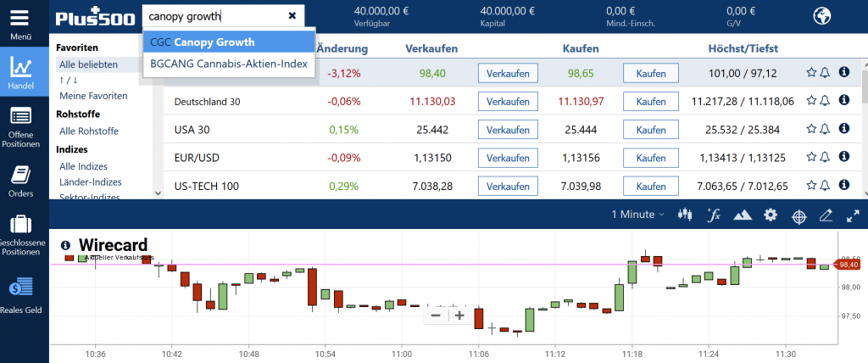The height and width of the screenshot is (363, 868).
Task: Click Kaufen button for Deutschland 30
Action: [x=651, y=102]
